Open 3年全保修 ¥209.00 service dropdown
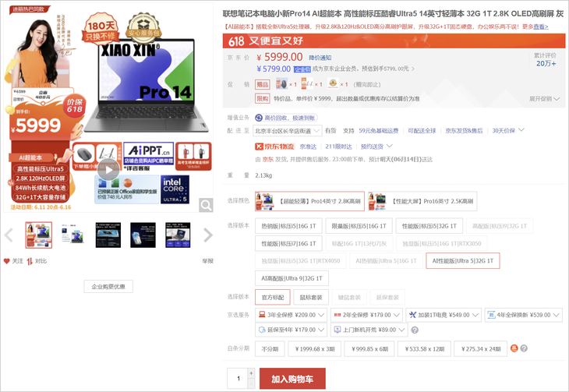The image size is (569, 392). pyautogui.click(x=291, y=315)
